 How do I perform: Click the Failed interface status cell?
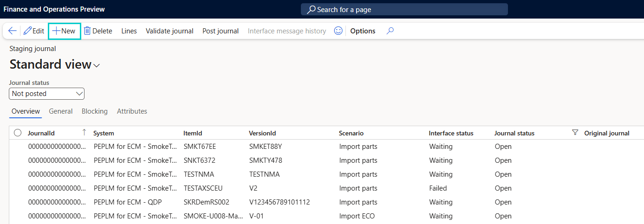438,188
